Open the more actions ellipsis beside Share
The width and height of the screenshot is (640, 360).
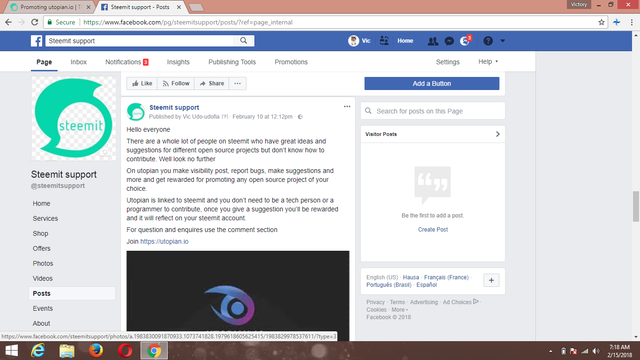[x=237, y=83]
